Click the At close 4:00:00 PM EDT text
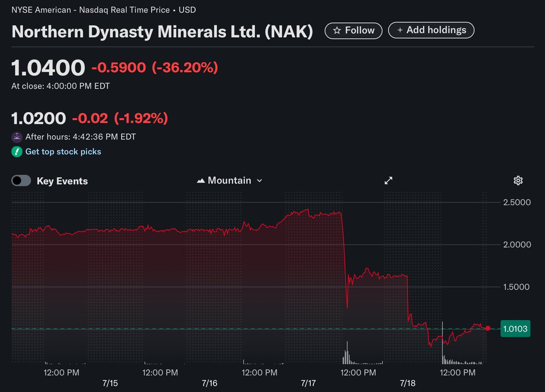The height and width of the screenshot is (392, 545). coord(60,86)
